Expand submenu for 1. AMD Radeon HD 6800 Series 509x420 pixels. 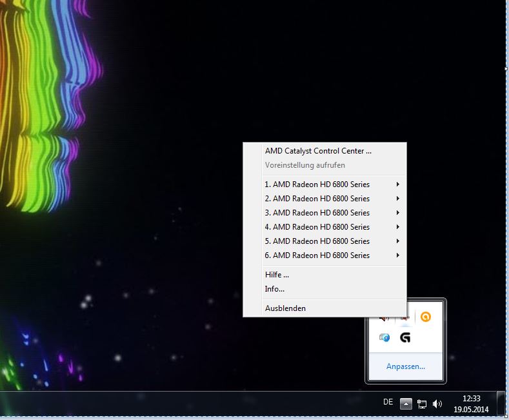pos(324,185)
